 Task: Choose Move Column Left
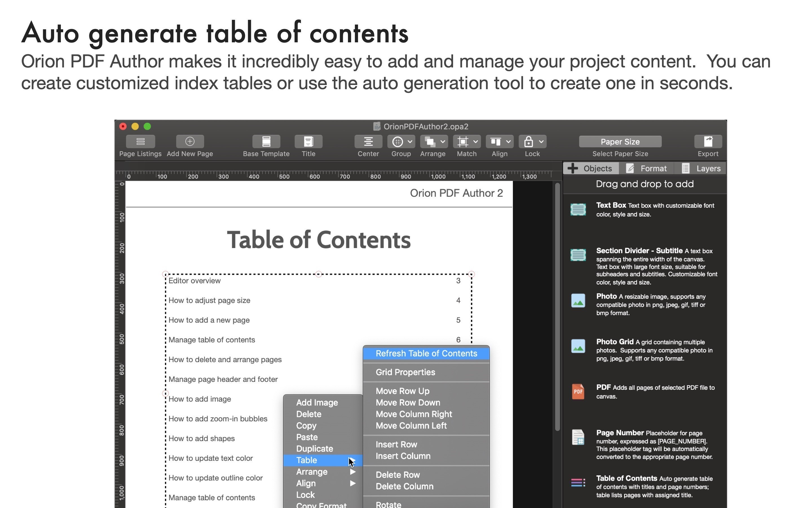[x=426, y=426]
